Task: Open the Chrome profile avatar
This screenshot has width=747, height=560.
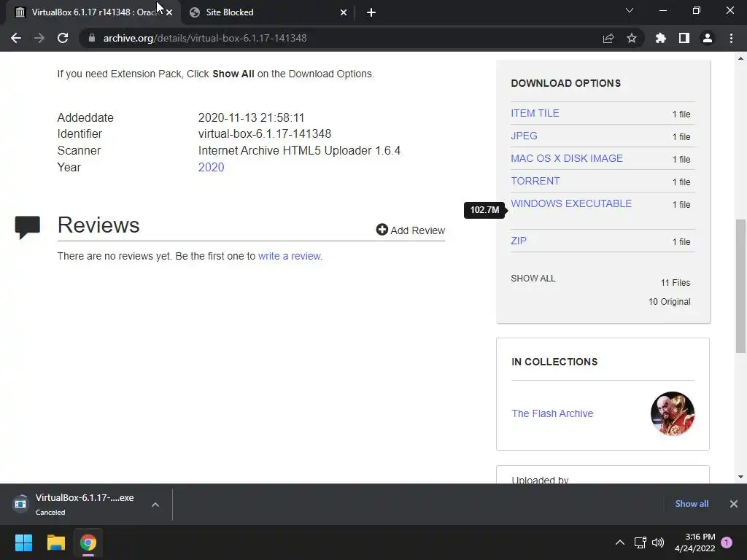Action: pyautogui.click(x=708, y=38)
